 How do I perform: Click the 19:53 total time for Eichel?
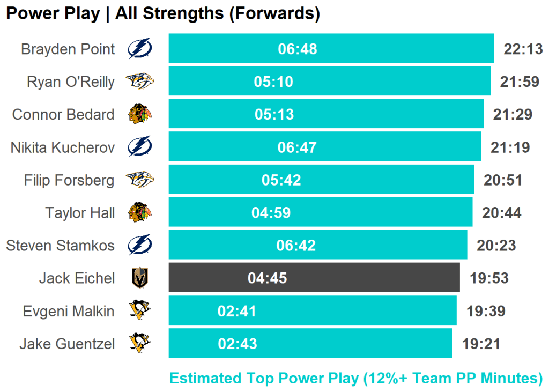(x=489, y=278)
